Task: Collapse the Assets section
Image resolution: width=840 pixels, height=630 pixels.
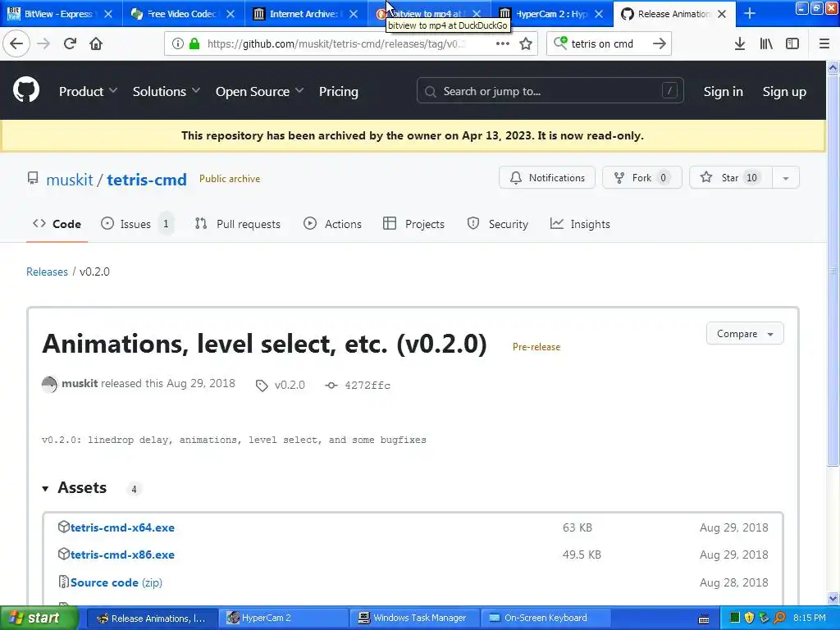Action: [x=46, y=489]
